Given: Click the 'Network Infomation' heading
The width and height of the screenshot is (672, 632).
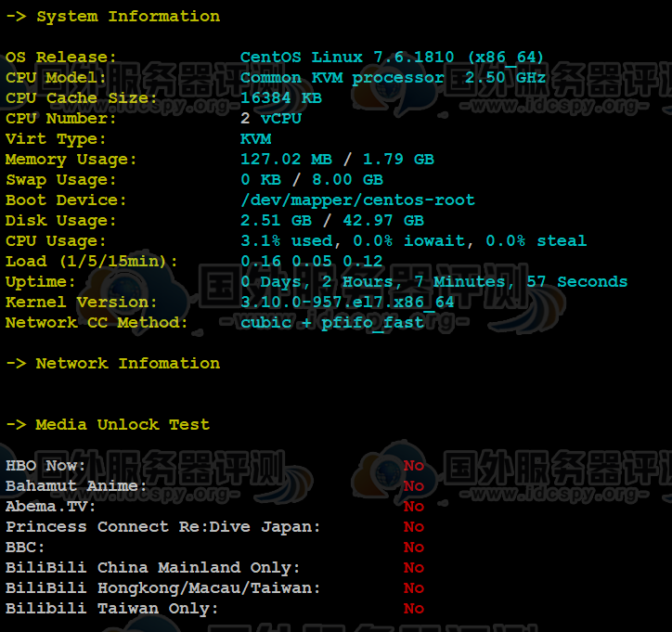Looking at the screenshot, I should 128,364.
